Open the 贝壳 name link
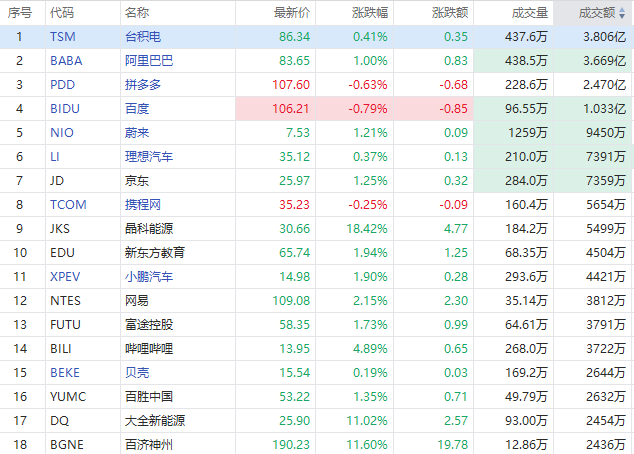The height and width of the screenshot is (454, 634). [137, 372]
